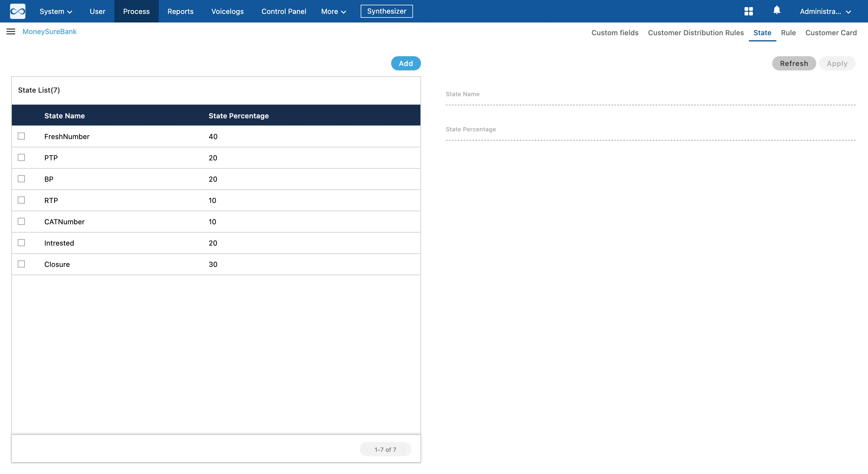Click the Add button

(406, 63)
